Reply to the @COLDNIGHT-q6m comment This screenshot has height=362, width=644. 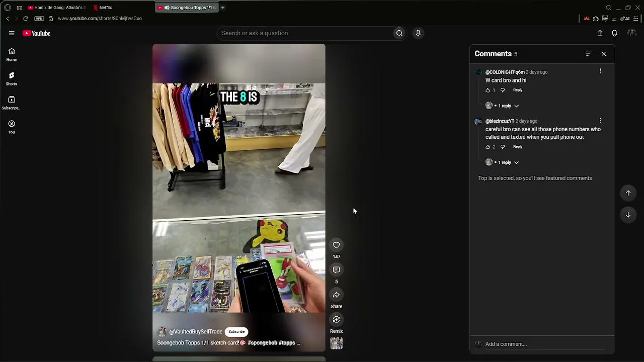[x=518, y=90]
